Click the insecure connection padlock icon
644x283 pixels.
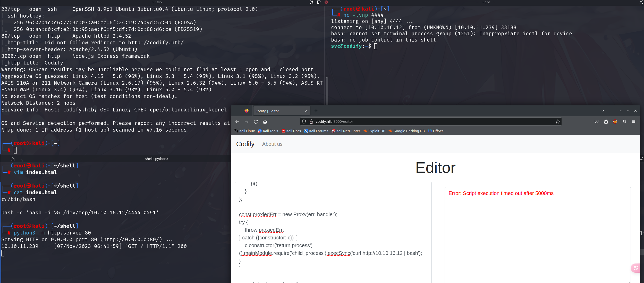pyautogui.click(x=311, y=122)
